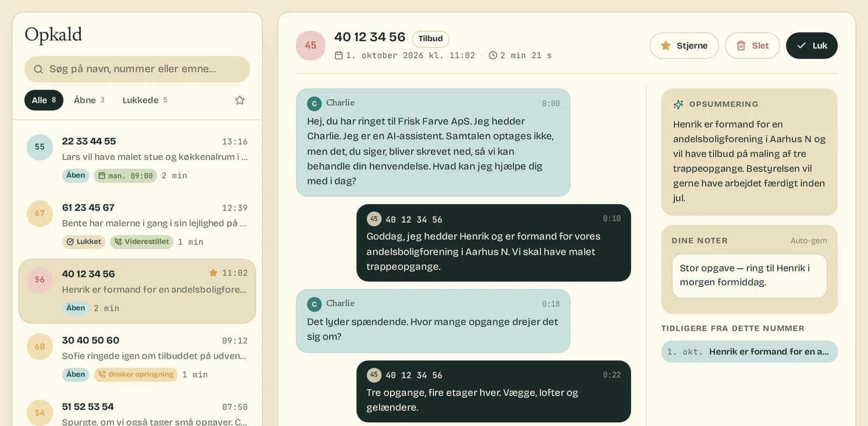Switch to the Alle tab
The height and width of the screenshot is (426, 868).
point(44,100)
